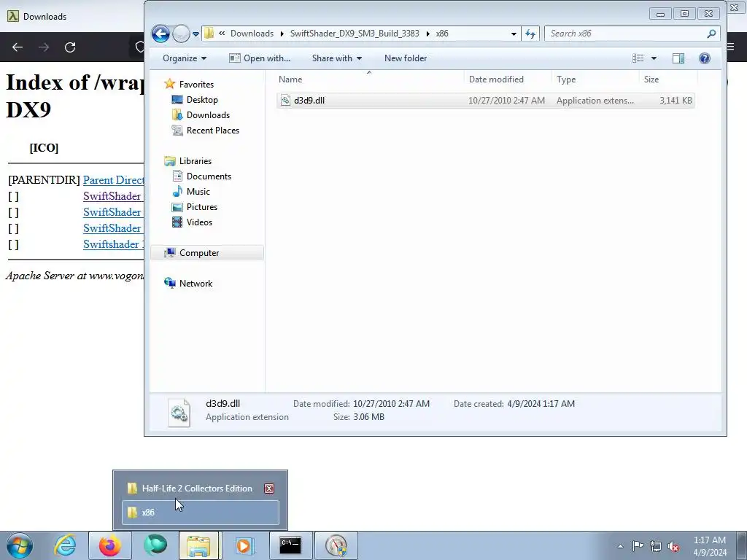Click the large d3d9.dll icon in the details pane
Image resolution: width=747 pixels, height=560 pixels.
tap(179, 413)
